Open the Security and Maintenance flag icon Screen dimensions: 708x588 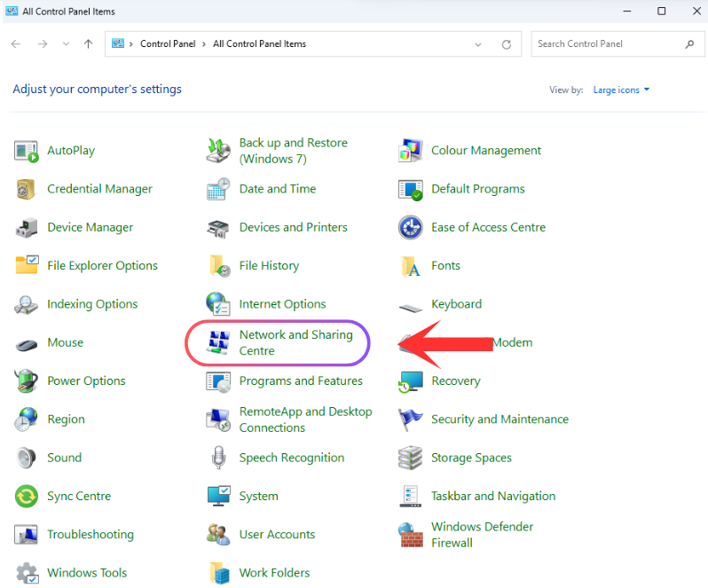[410, 419]
